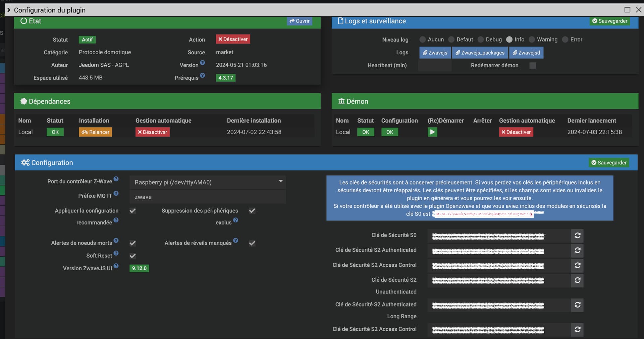Click the Préfixe MQTT input field
This screenshot has width=644, height=339.
(208, 197)
